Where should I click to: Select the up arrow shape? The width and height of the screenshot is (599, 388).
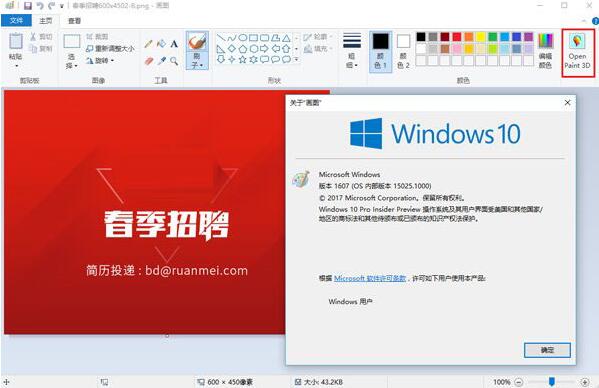(x=287, y=49)
